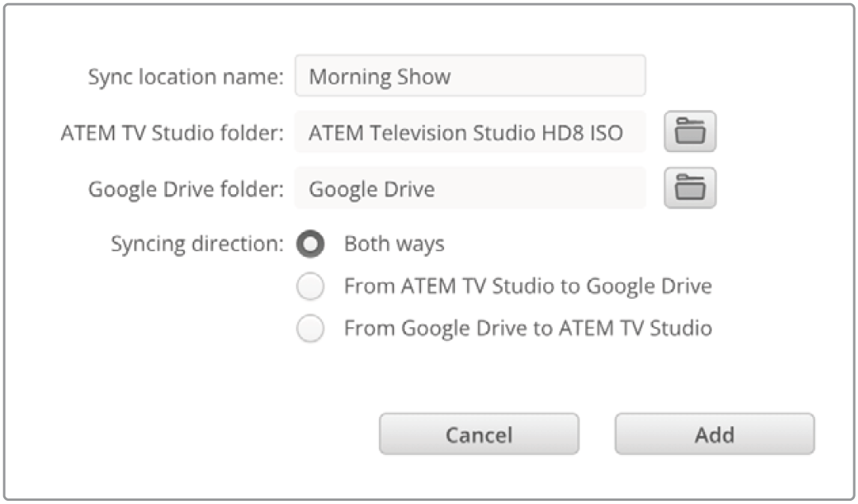Image resolution: width=858 pixels, height=504 pixels.
Task: Click "From ATEM TV Studio to Google Drive" text
Action: (x=527, y=287)
